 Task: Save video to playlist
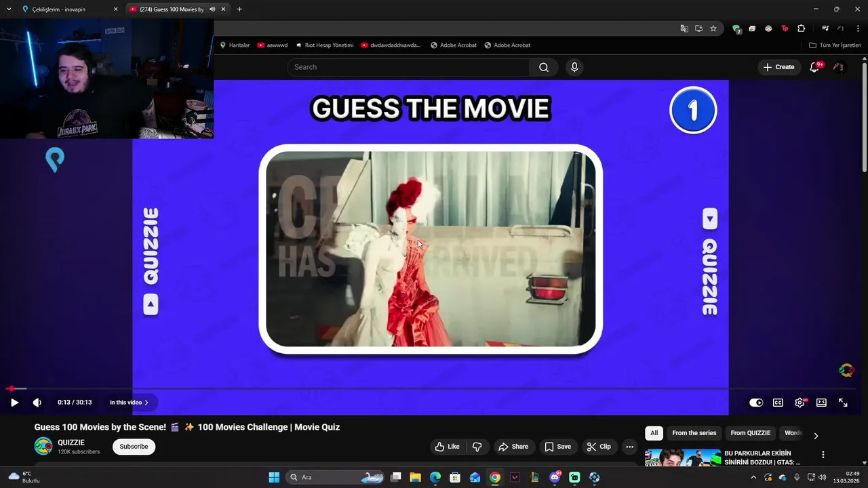click(x=557, y=447)
